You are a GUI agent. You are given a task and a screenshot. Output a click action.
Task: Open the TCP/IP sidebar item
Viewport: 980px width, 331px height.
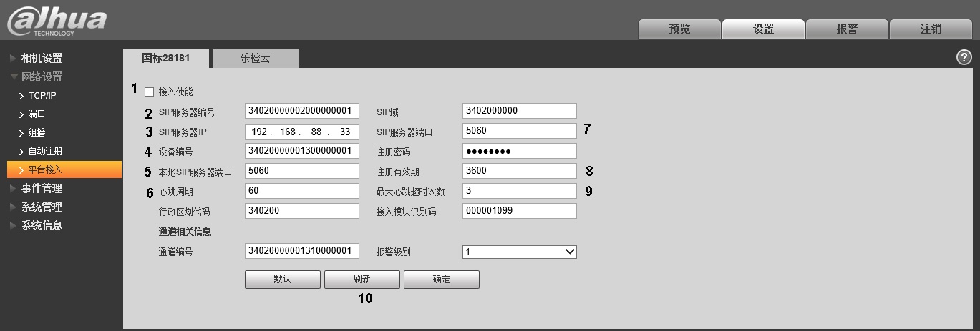(42, 95)
